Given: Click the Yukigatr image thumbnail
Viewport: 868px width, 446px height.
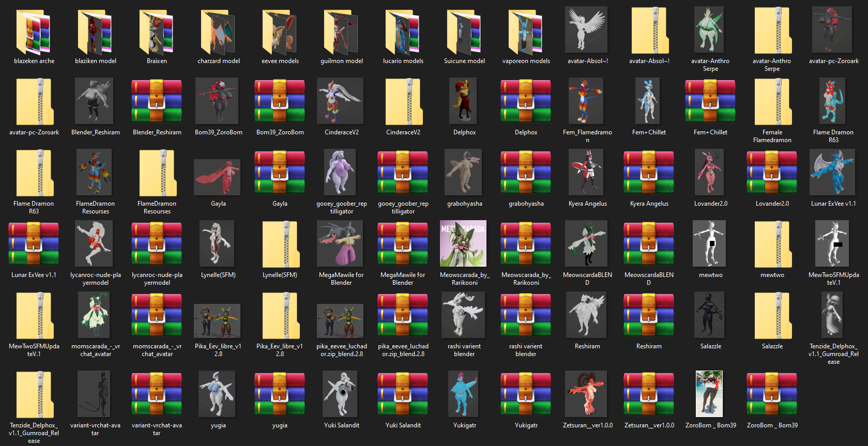Looking at the screenshot, I should point(463,394).
